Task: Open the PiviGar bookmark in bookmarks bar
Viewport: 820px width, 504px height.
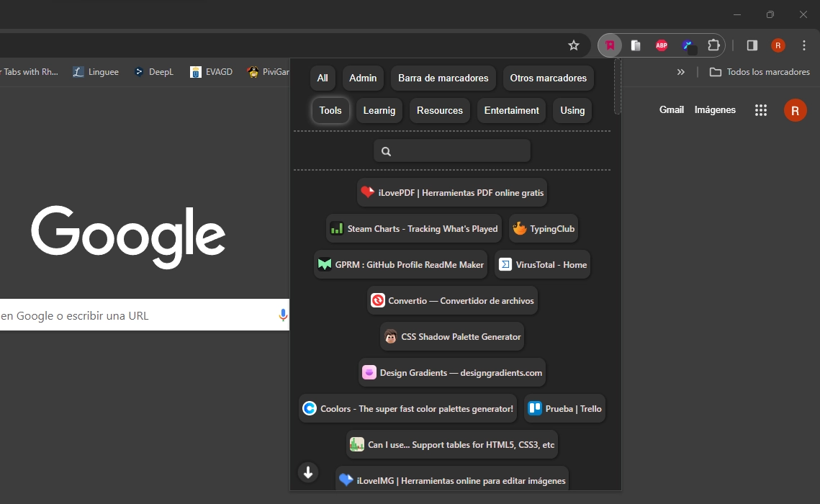Action: (268, 72)
